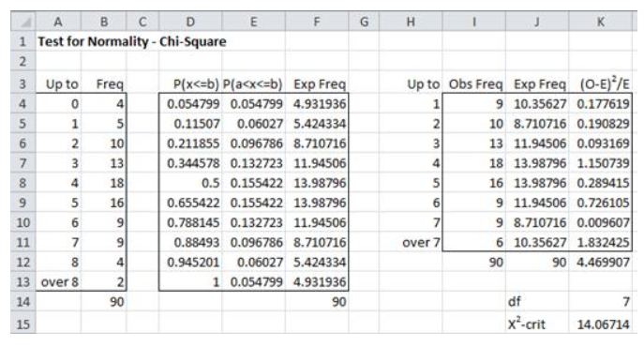
Task: Click cell F8 with 13.98796
Action: [x=317, y=183]
